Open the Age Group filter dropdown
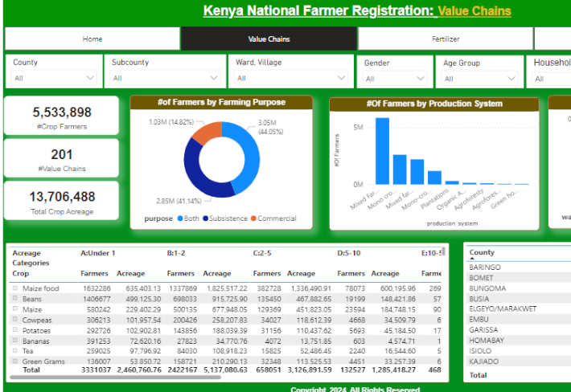Screen dimensions: 571x392 coord(479,79)
